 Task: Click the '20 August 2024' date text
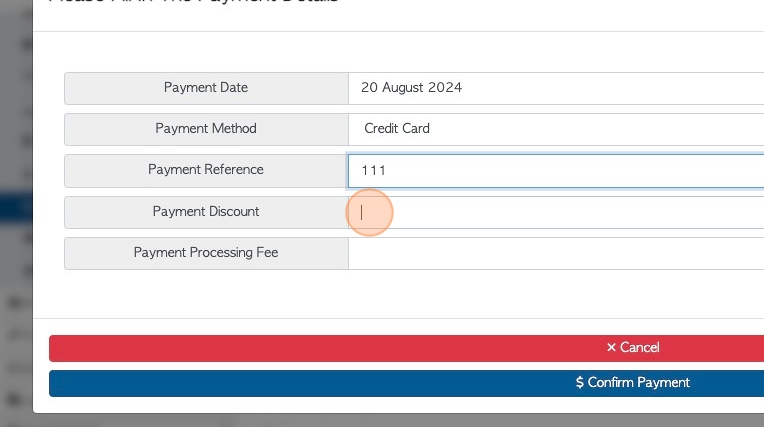coord(411,88)
